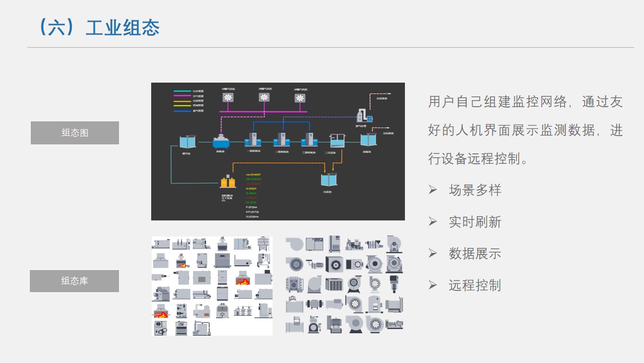Open the furnace equipment library image

pyautogui.click(x=212, y=286)
